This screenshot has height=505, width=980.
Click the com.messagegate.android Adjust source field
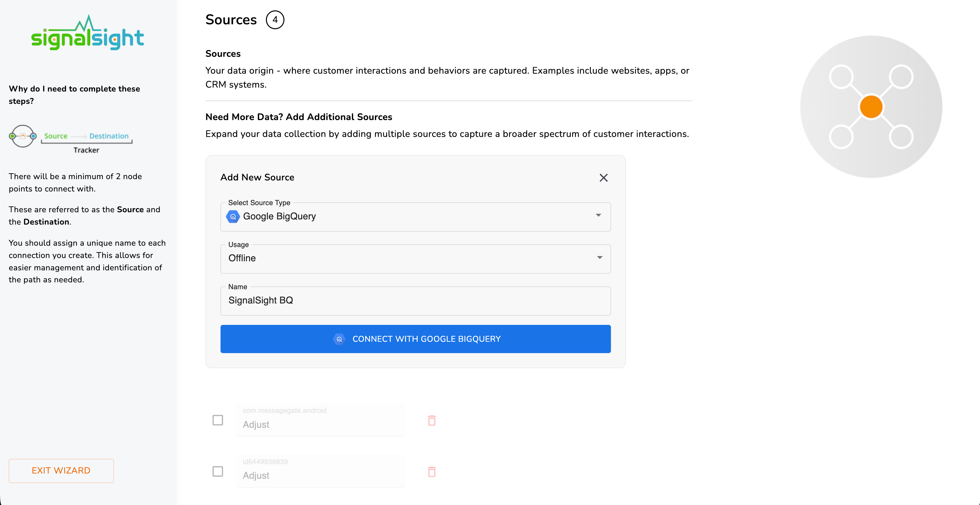click(320, 420)
